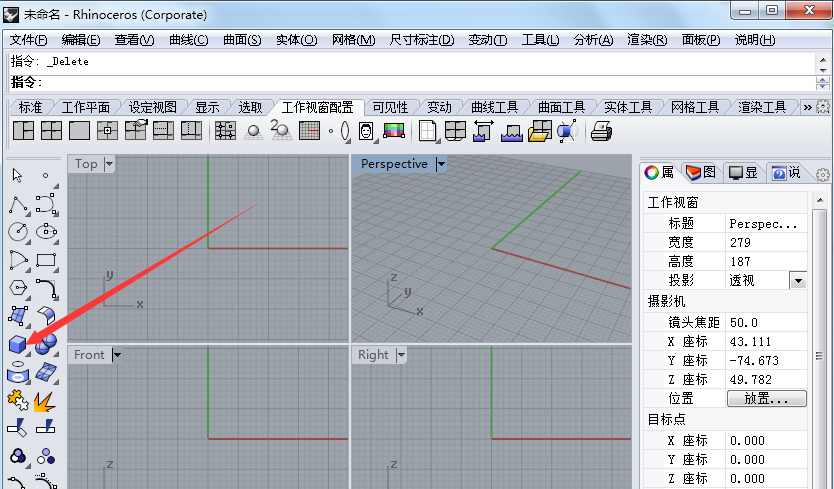Viewport: 834px width, 489px height.
Task: Open the 渲染(R) menu
Action: point(647,40)
